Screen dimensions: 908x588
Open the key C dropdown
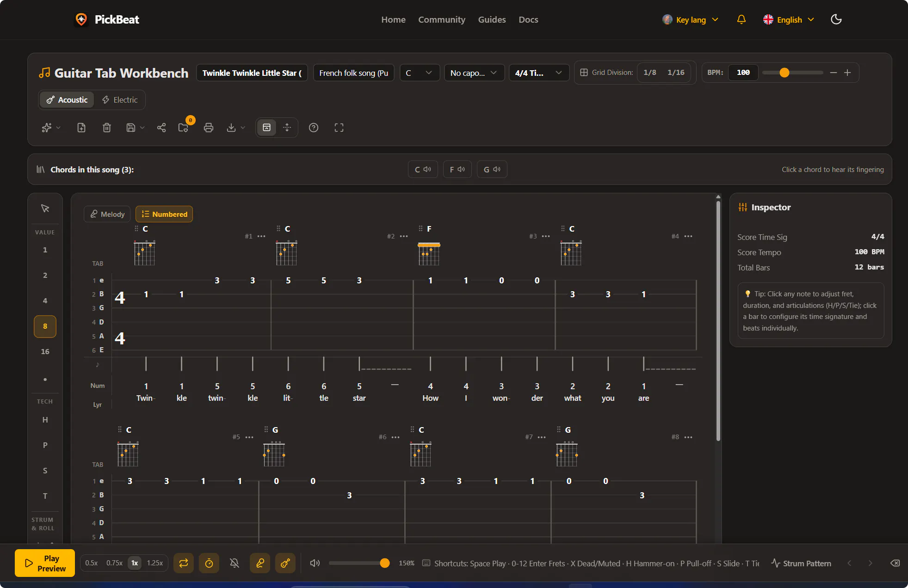click(x=420, y=73)
